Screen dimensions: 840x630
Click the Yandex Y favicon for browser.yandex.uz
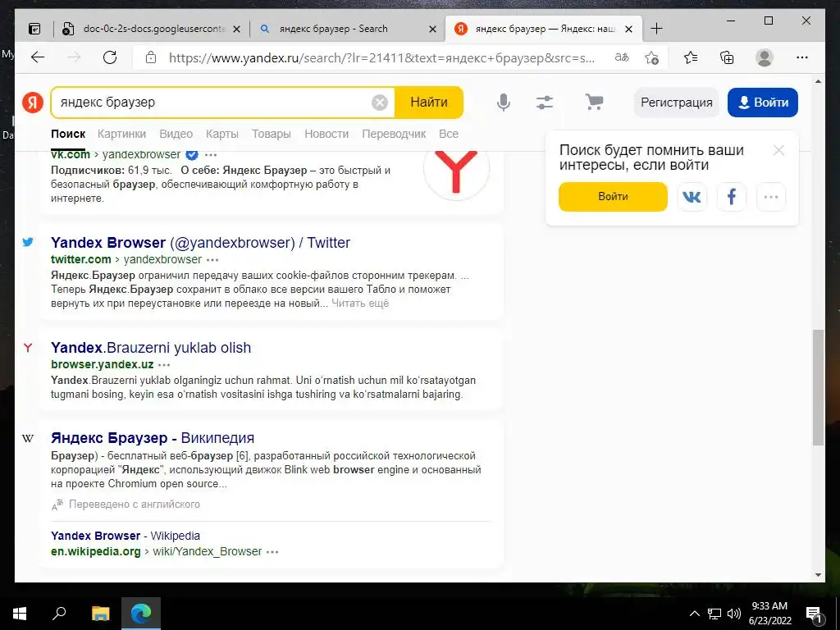28,348
